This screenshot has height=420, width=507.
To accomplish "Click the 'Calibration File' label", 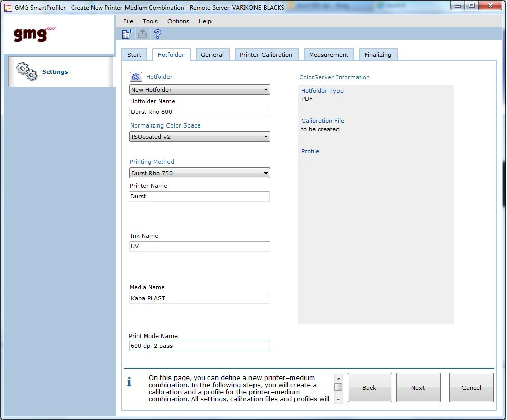I will [322, 120].
